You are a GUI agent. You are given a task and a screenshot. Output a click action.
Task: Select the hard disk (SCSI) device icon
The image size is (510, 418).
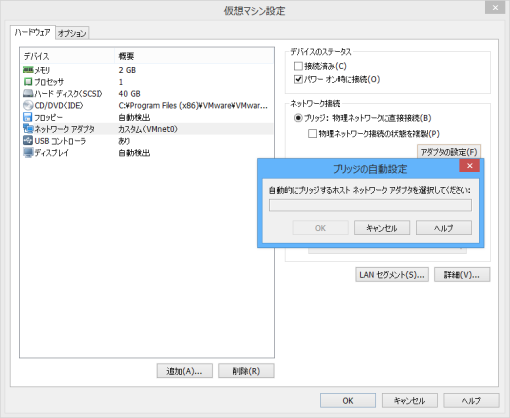[x=28, y=93]
